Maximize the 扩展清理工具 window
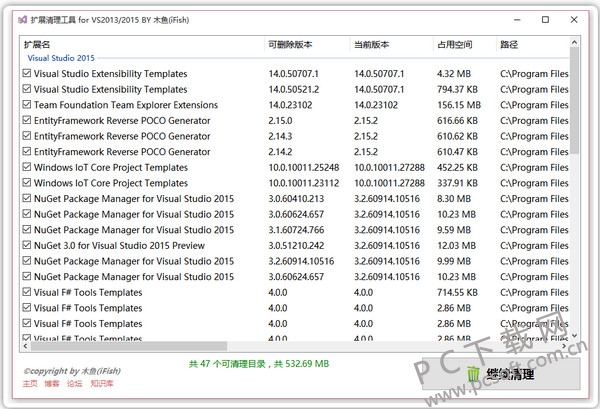 point(545,20)
